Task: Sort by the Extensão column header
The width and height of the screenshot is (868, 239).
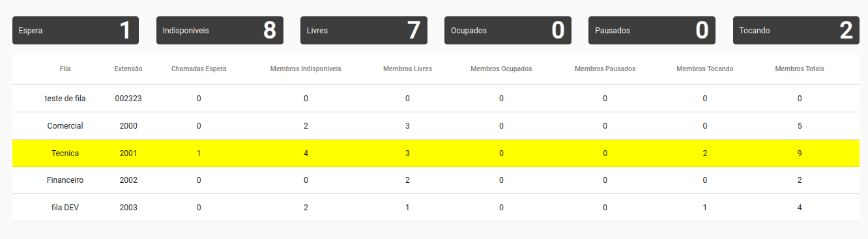Action: point(128,69)
